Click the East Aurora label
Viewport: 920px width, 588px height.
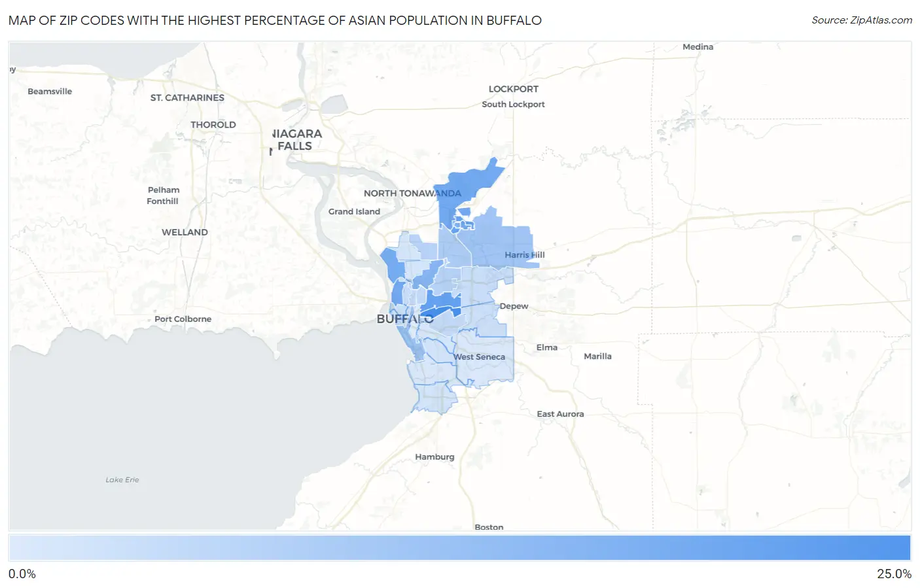[560, 414]
